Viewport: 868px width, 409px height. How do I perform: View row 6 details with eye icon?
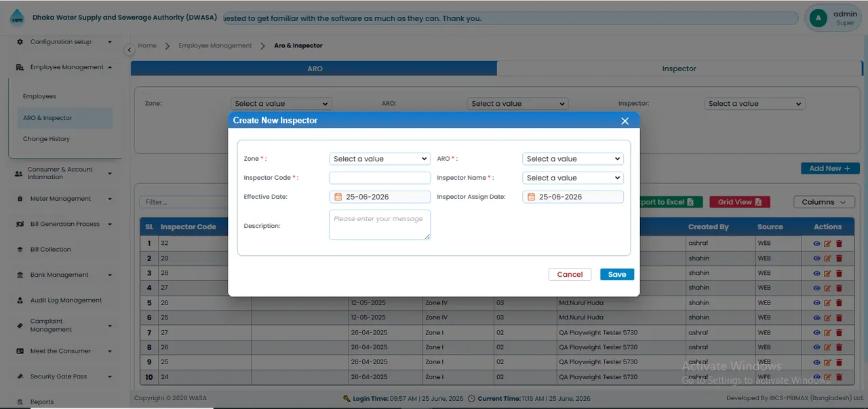[816, 317]
